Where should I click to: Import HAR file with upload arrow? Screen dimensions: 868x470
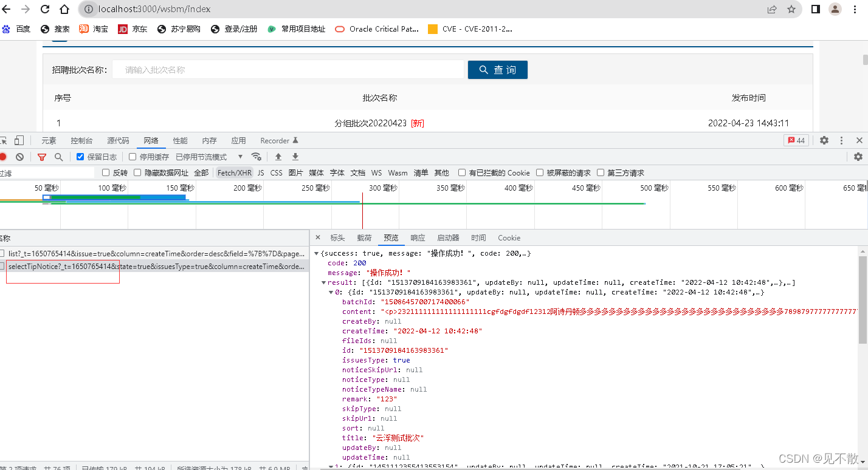pyautogui.click(x=278, y=157)
